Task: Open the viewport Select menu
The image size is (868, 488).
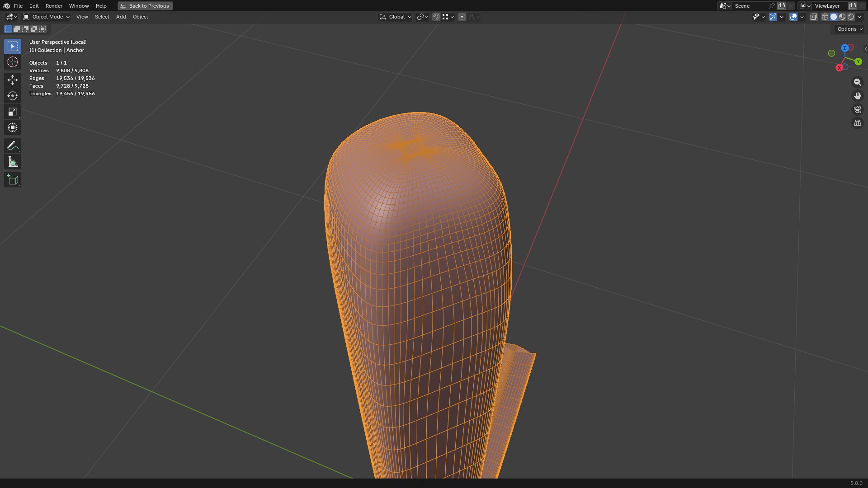Action: (x=102, y=17)
